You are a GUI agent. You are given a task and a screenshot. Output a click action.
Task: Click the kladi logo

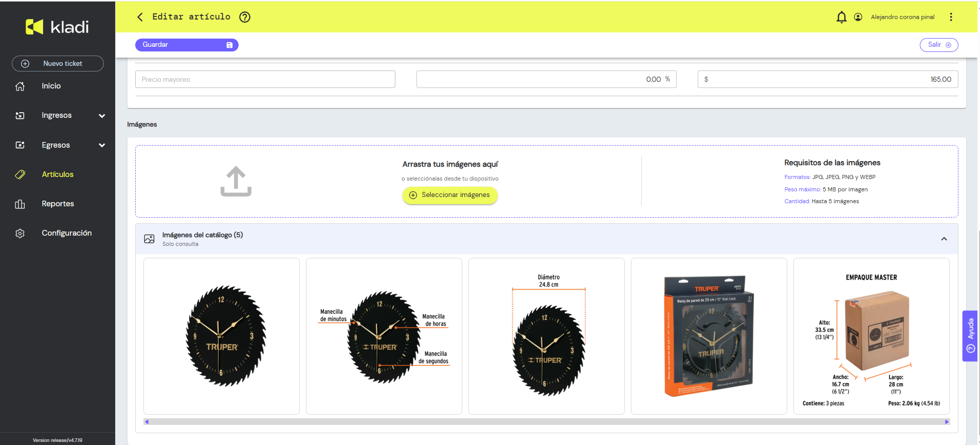[57, 27]
